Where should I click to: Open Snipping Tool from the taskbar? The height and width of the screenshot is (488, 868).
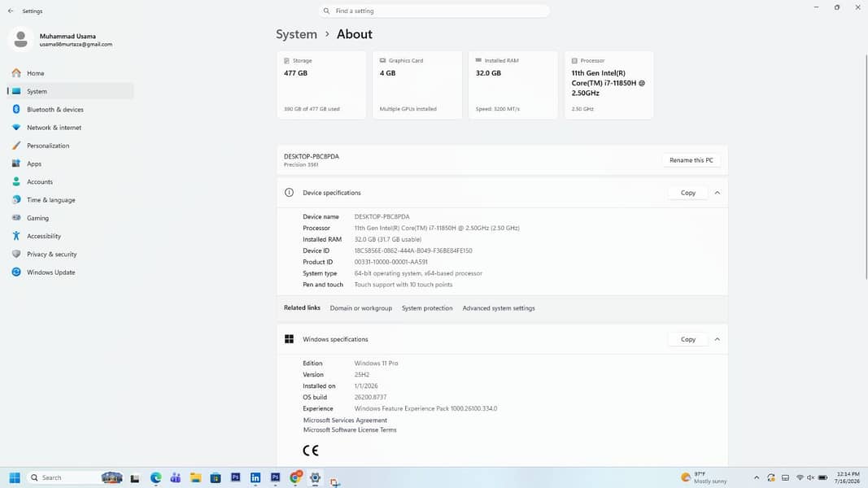(x=335, y=482)
